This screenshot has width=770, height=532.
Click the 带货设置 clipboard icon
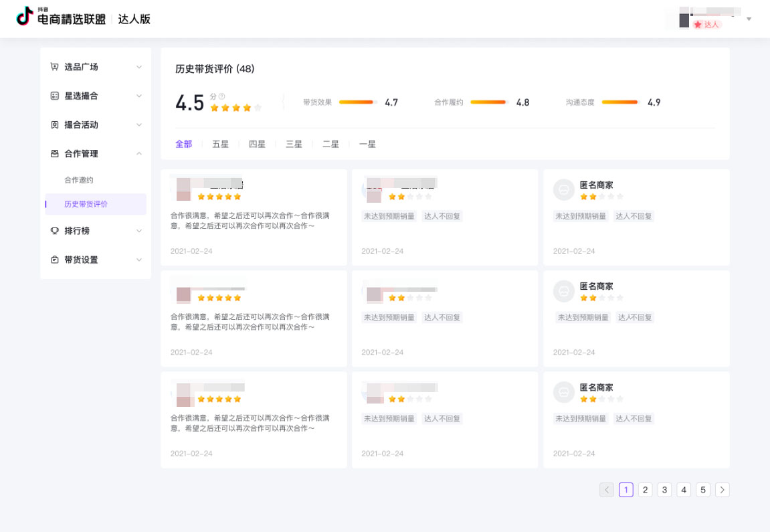pos(54,260)
